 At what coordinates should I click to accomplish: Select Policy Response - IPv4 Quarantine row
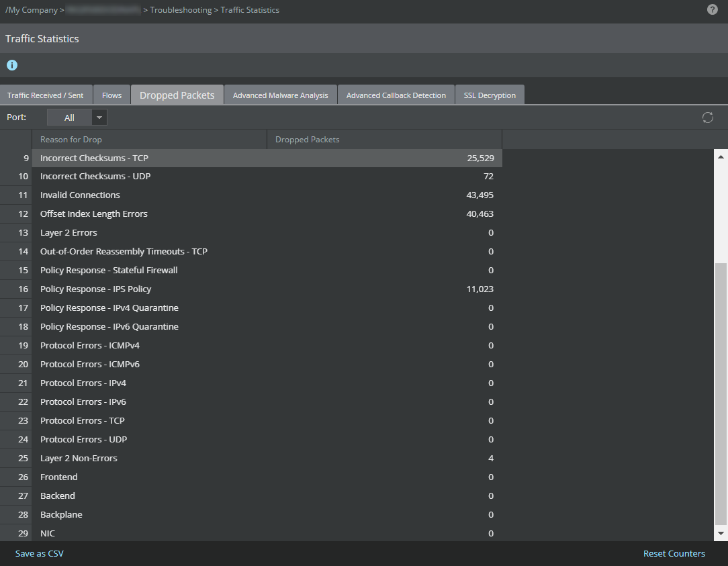[x=251, y=308]
